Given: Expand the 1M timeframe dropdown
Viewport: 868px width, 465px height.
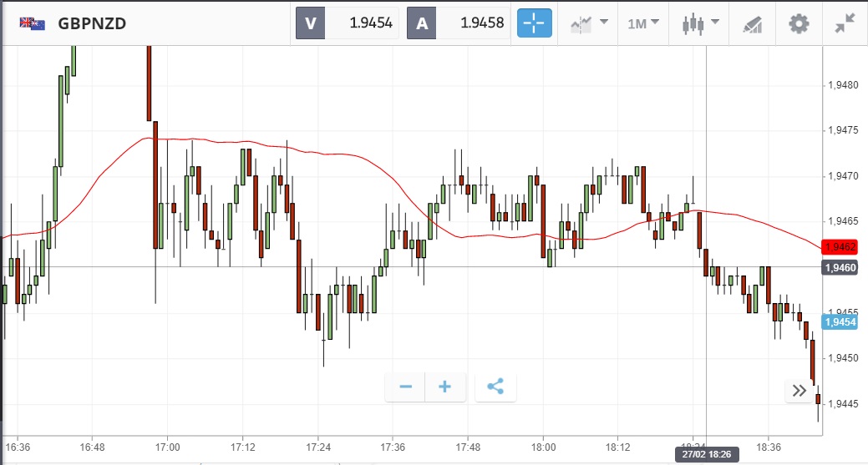Looking at the screenshot, I should click(x=643, y=23).
